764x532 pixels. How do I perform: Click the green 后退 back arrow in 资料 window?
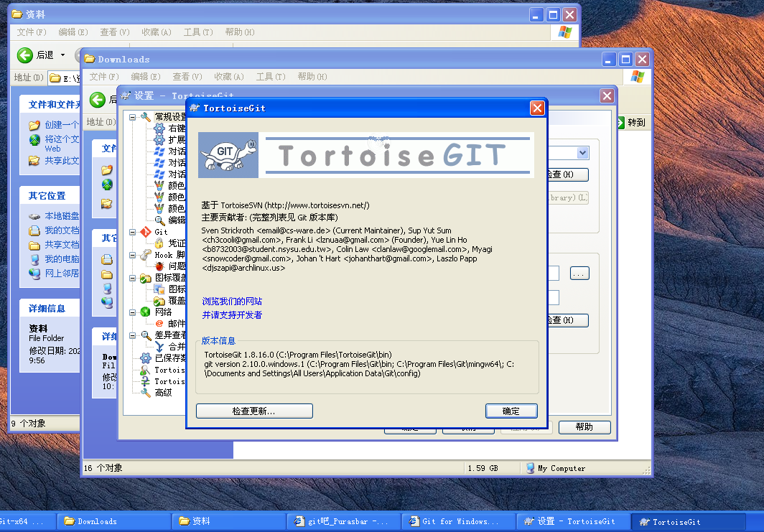(25, 55)
